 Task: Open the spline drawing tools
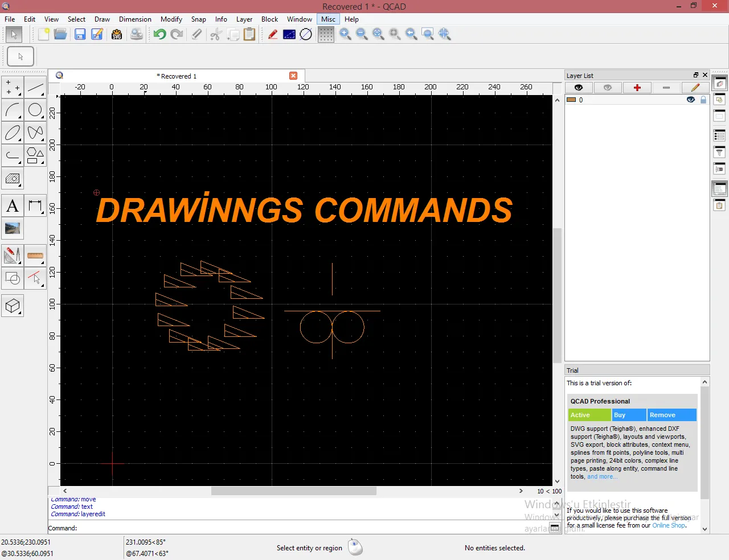coord(35,133)
